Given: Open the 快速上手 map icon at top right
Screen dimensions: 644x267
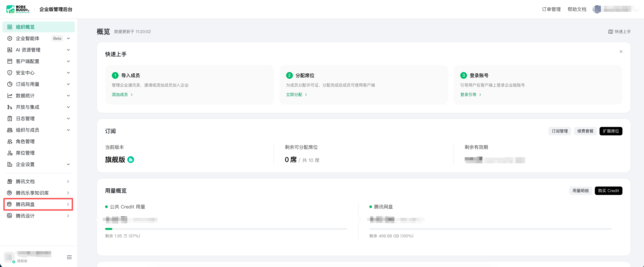Looking at the screenshot, I should 610,31.
